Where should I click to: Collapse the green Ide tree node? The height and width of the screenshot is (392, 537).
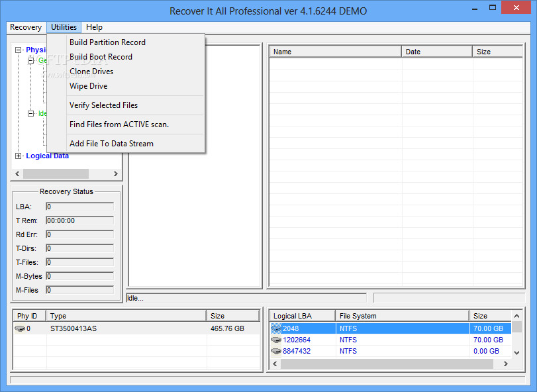[x=31, y=113]
